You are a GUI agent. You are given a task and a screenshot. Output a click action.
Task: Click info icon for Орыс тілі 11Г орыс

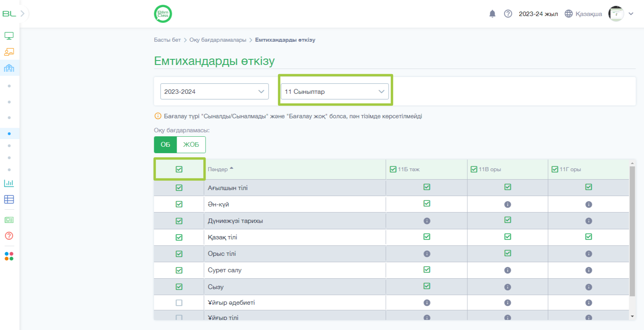(x=589, y=254)
